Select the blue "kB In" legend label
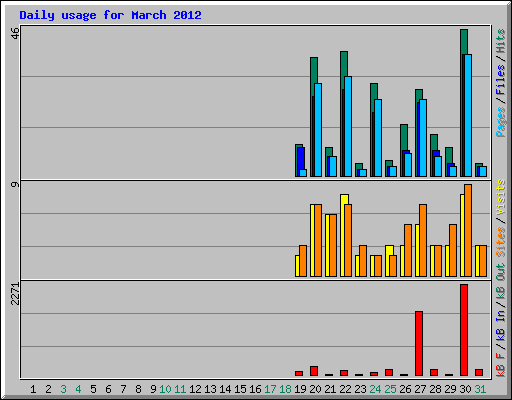 501,325
